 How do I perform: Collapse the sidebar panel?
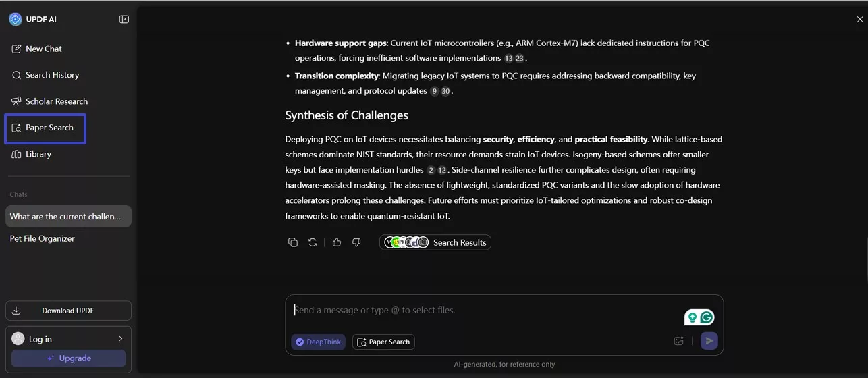[x=124, y=20]
